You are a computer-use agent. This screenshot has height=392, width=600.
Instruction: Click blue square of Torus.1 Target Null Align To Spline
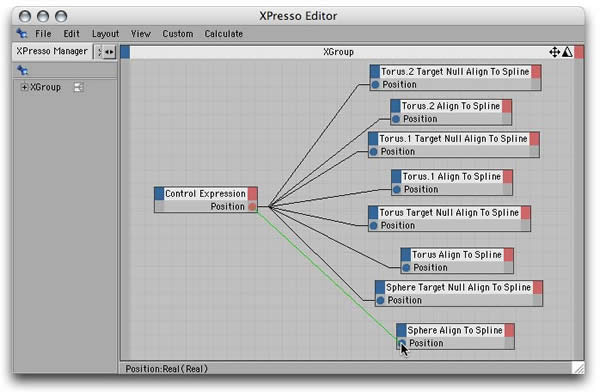(x=373, y=138)
